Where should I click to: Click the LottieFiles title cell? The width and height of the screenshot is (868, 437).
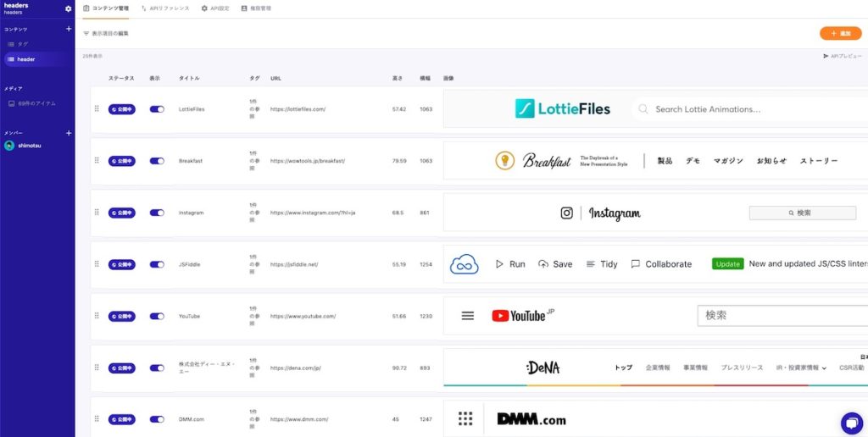coord(192,109)
